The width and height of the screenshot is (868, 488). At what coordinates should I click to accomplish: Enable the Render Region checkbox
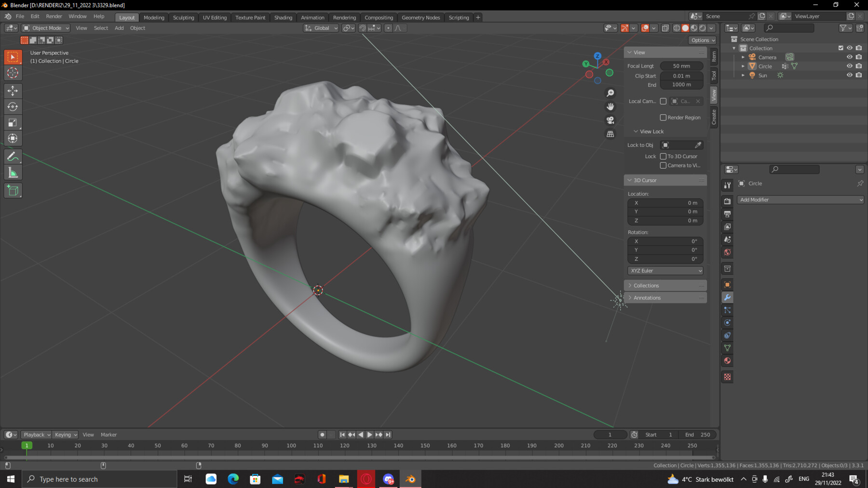coord(664,117)
